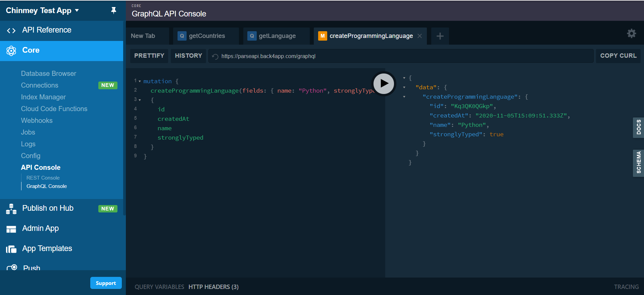Open the DOCS side panel
This screenshot has height=295, width=644.
638,128
